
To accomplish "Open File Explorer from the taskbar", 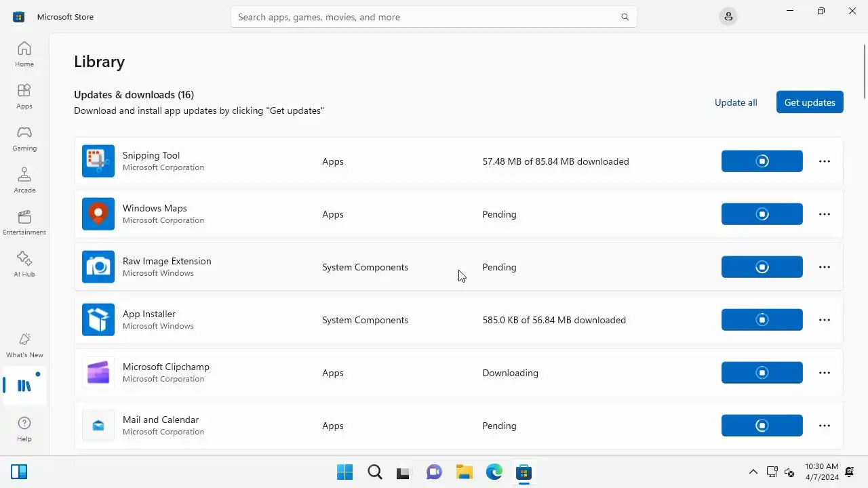I will coord(464,472).
